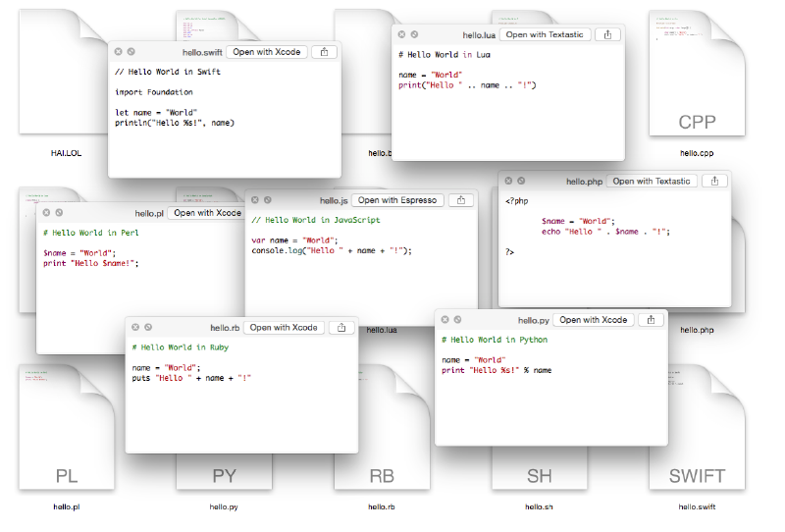Open hello.js with Espresso
785x532 pixels.
point(397,200)
